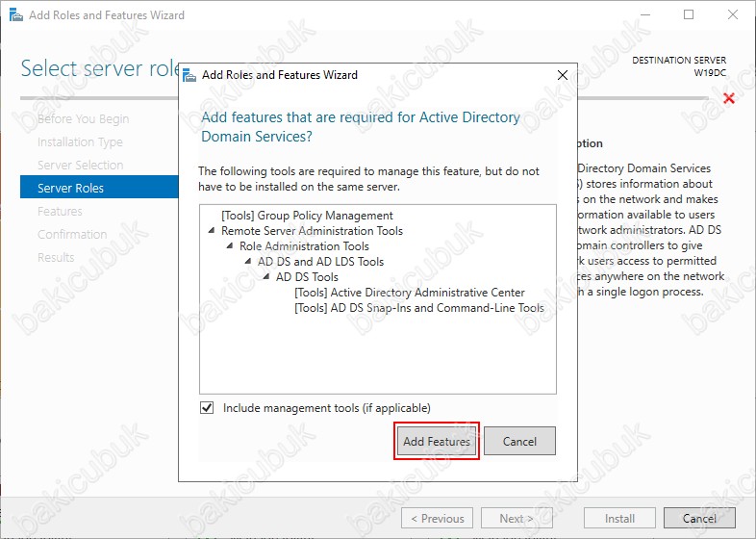Click the main window wizard icon

click(16, 15)
